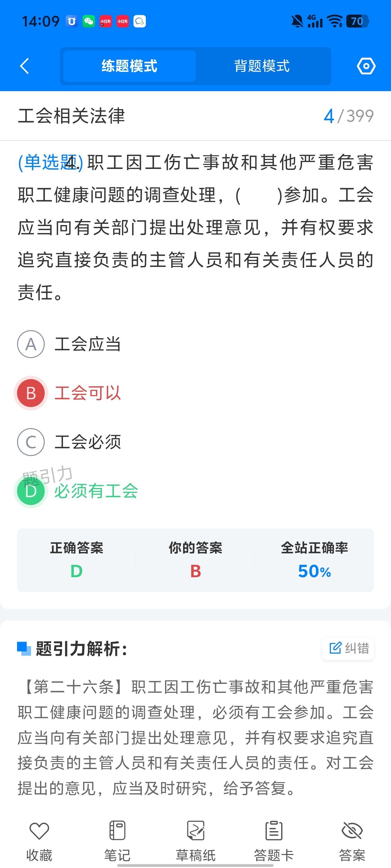Open the 答题卡 answer sheet icon
The image size is (391, 868).
[x=274, y=831]
